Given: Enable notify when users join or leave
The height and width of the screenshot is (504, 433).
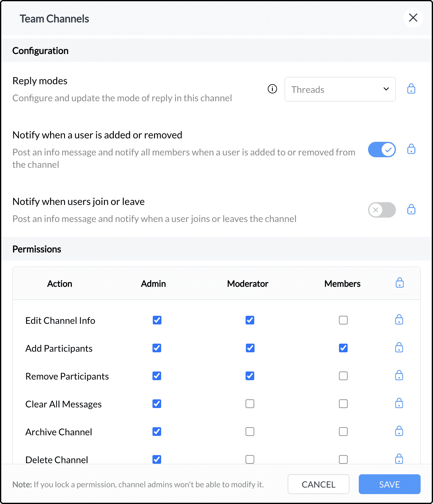Looking at the screenshot, I should pos(382,210).
